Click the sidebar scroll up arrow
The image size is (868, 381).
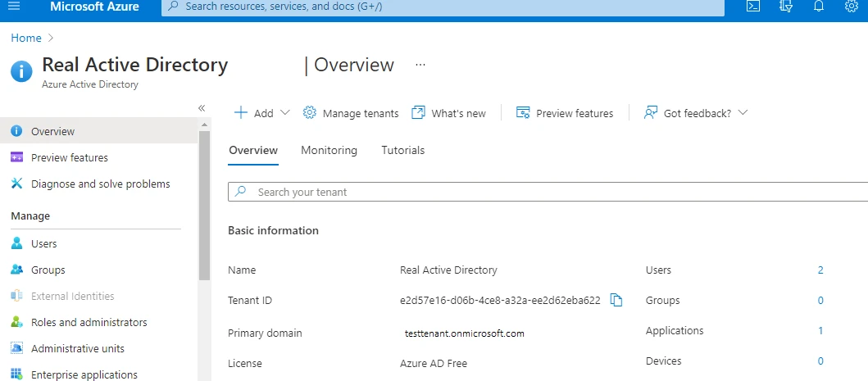204,125
